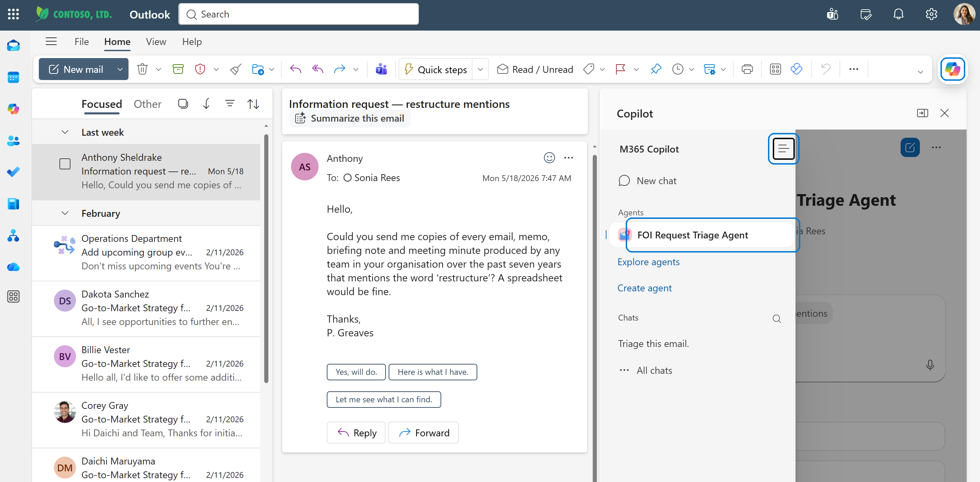Image resolution: width=980 pixels, height=482 pixels.
Task: Click Reply all in ribbon
Action: (318, 69)
